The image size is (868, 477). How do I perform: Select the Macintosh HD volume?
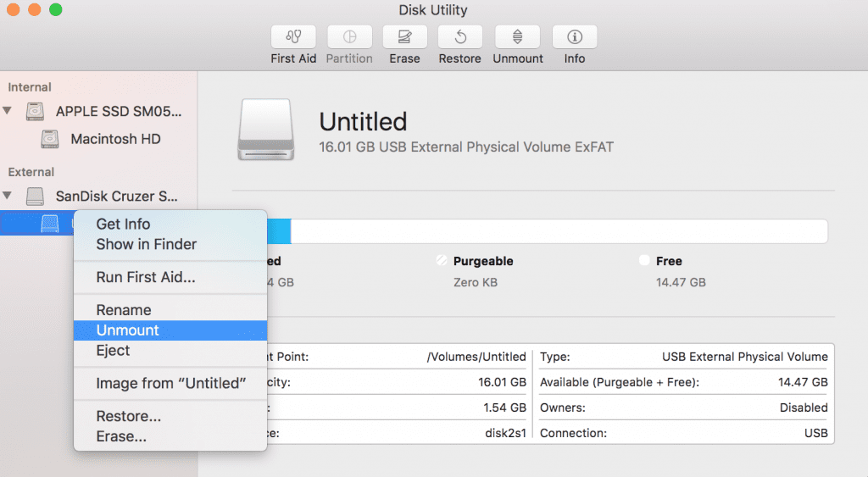(115, 139)
